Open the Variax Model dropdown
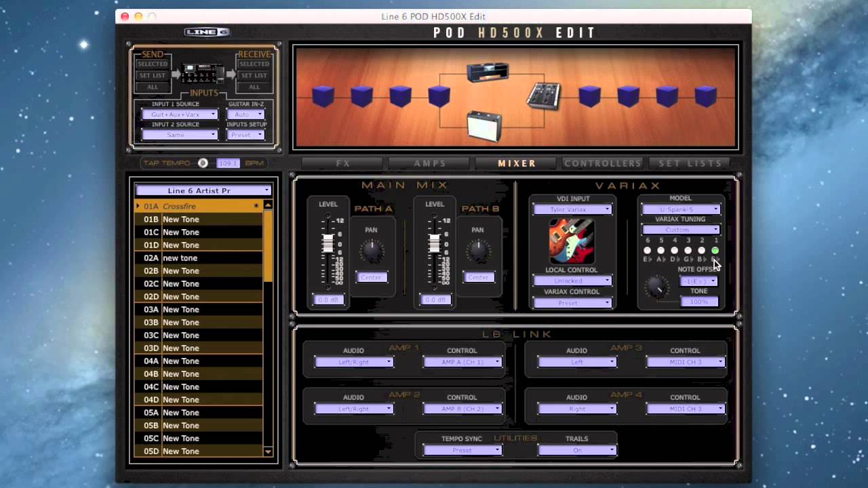868x488 pixels. coord(680,209)
